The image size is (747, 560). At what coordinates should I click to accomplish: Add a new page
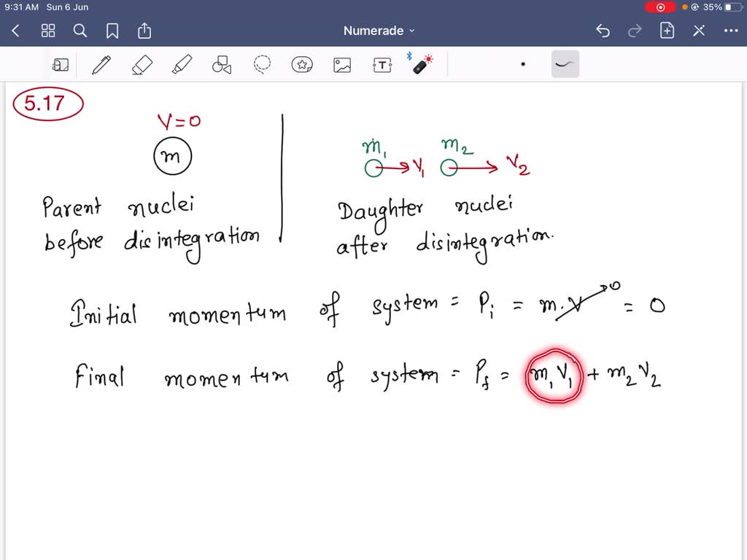click(667, 31)
